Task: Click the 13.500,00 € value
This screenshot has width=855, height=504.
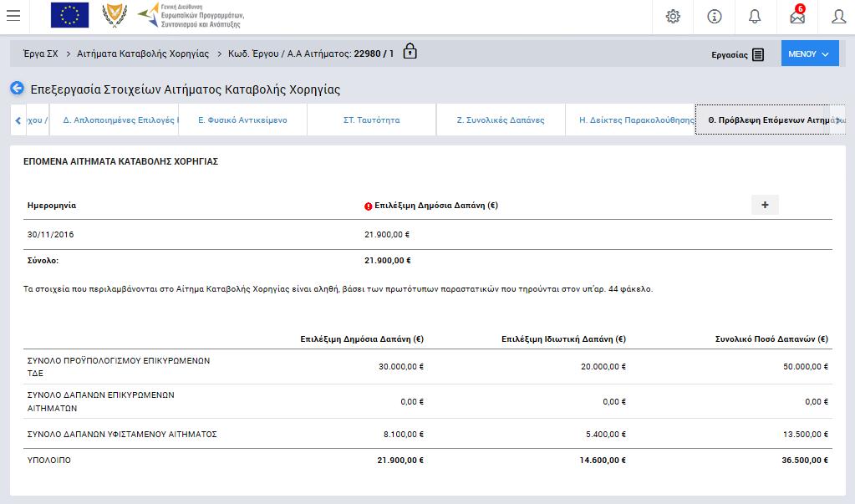Action: pyautogui.click(x=806, y=434)
